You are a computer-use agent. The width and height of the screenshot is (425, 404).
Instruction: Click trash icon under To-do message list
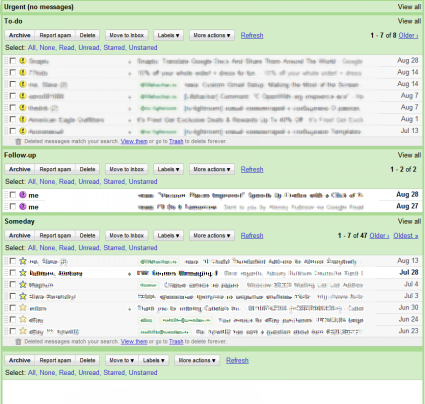pyautogui.click(x=18, y=141)
